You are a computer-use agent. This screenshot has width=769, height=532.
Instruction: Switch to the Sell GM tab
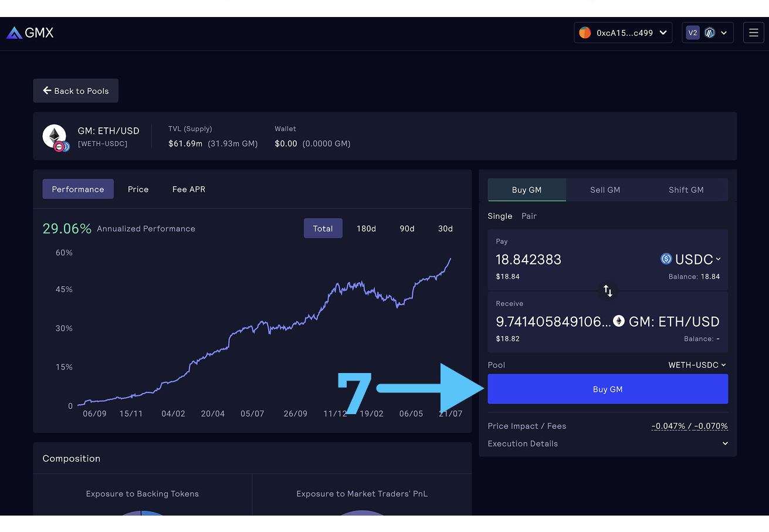(x=605, y=190)
